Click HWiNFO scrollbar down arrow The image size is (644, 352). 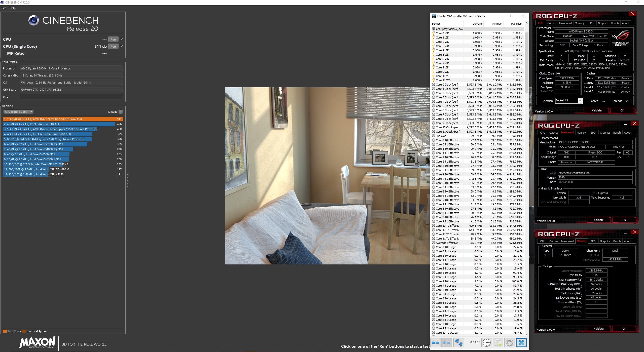[x=526, y=334]
